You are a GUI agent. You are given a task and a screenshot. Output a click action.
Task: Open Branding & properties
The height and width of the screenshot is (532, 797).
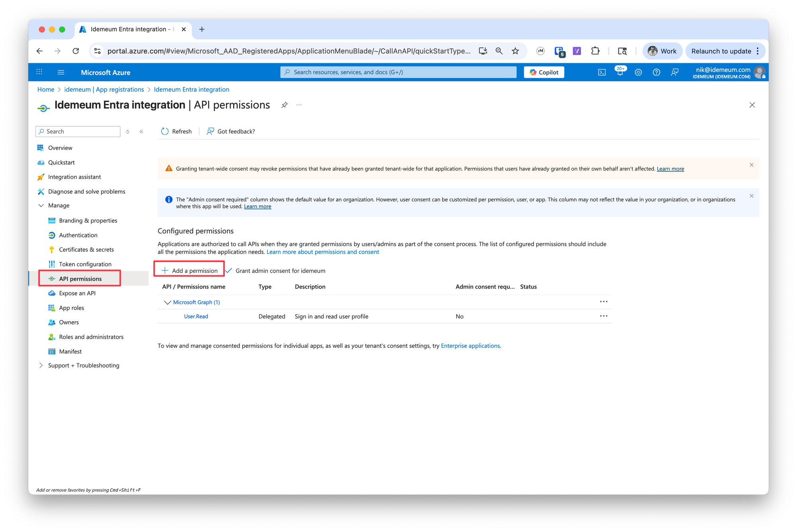(x=88, y=221)
